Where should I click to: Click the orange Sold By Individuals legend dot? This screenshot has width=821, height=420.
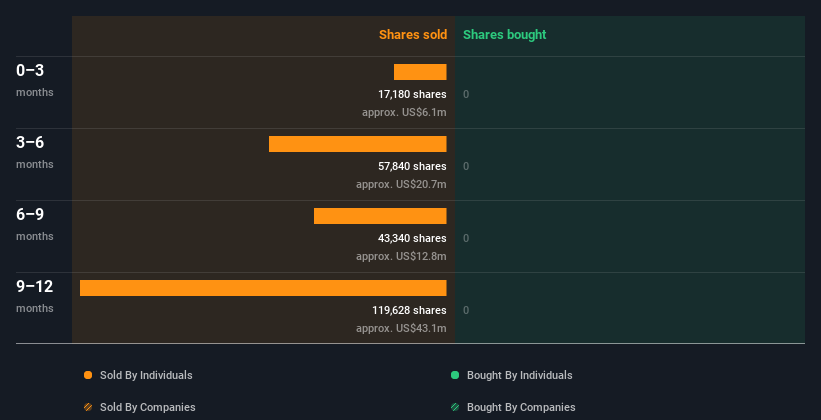coord(88,375)
